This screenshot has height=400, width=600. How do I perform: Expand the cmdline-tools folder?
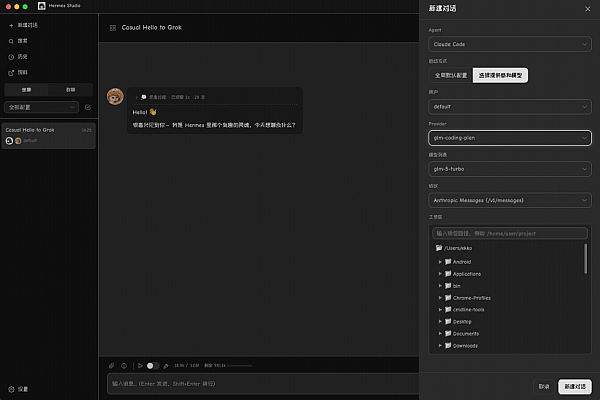click(x=440, y=309)
